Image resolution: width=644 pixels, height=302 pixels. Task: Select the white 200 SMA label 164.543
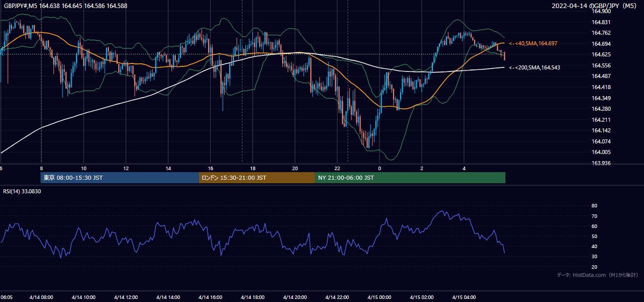coord(535,67)
